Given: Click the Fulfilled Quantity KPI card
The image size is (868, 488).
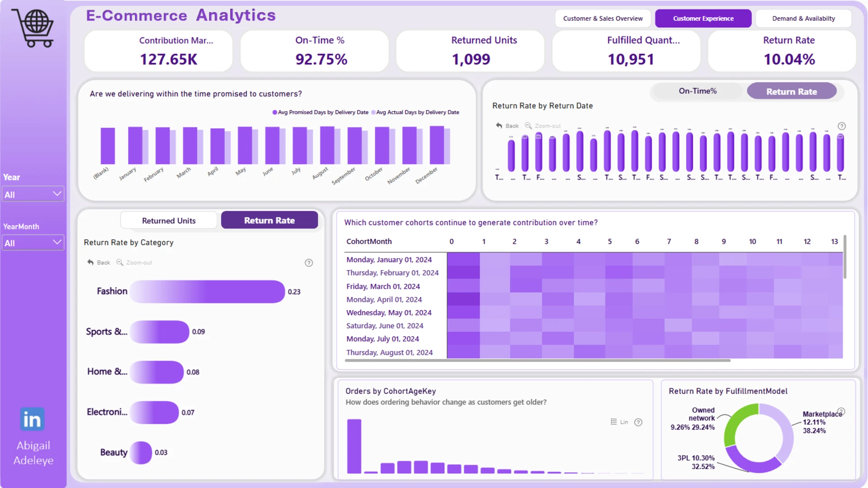Looking at the screenshot, I should [x=626, y=51].
